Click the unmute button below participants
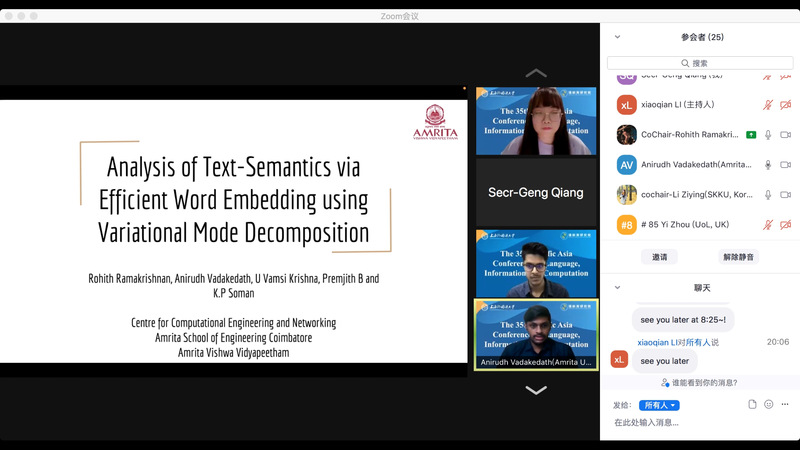This screenshot has width=800, height=450. click(x=739, y=257)
